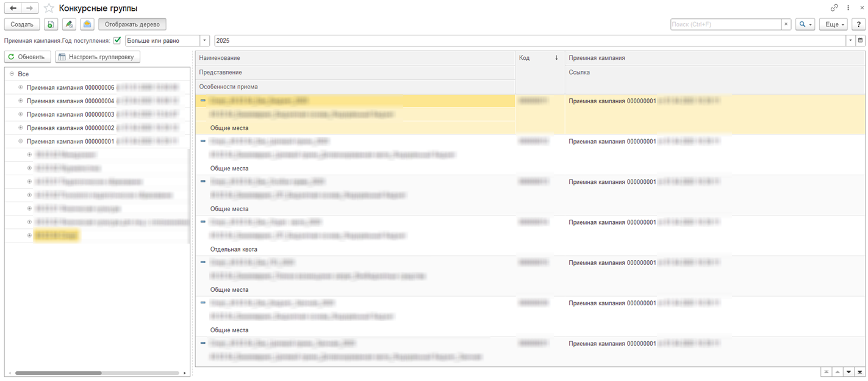
Task: Click the copy-document icon next to Создать
Action: (51, 24)
